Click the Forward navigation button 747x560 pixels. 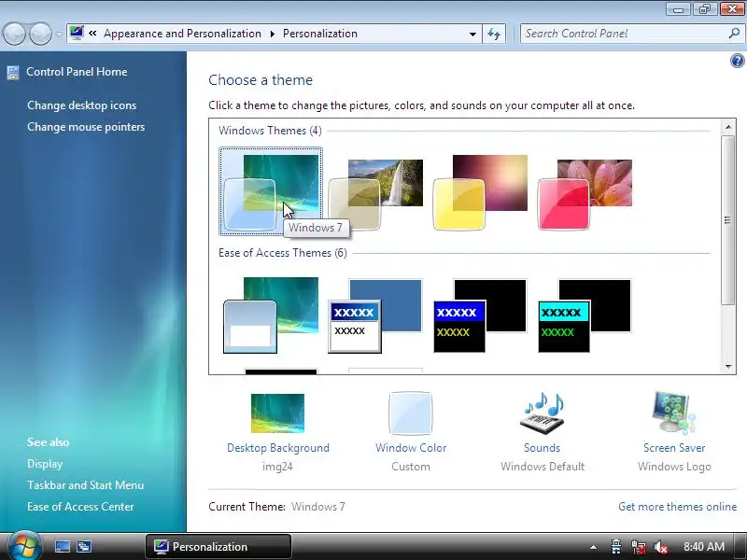[40, 34]
